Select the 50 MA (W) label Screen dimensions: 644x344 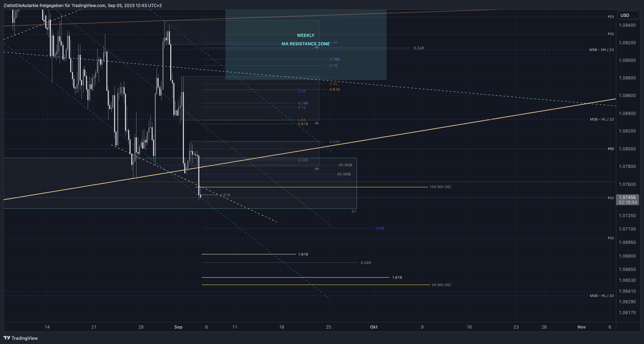(x=441, y=285)
